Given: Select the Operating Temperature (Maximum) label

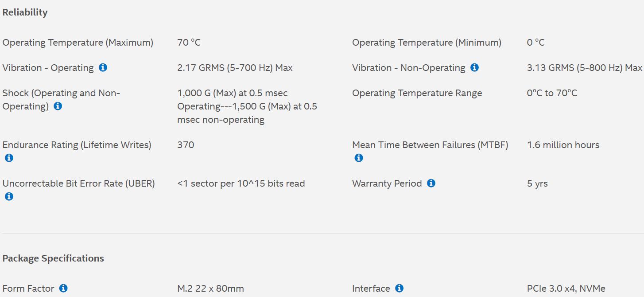Looking at the screenshot, I should pos(78,43).
